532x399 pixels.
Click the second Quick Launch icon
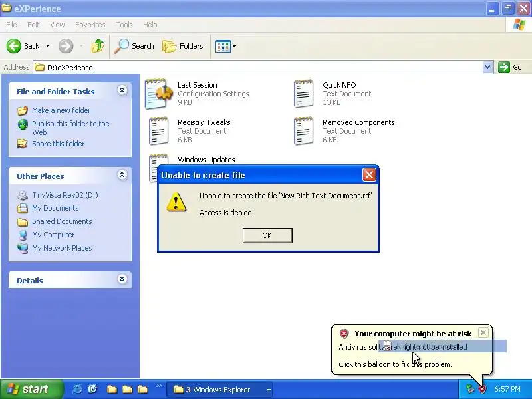92,389
